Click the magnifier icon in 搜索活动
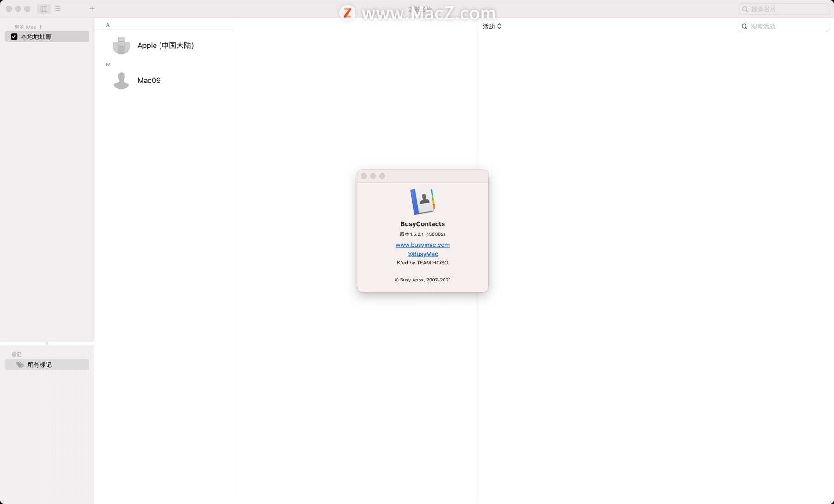 (745, 26)
